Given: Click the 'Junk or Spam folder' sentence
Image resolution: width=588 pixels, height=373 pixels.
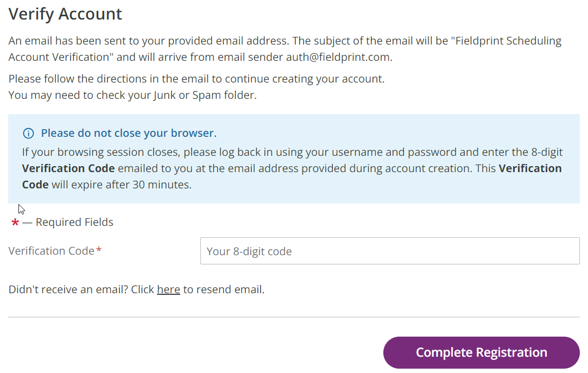Looking at the screenshot, I should pos(132,95).
